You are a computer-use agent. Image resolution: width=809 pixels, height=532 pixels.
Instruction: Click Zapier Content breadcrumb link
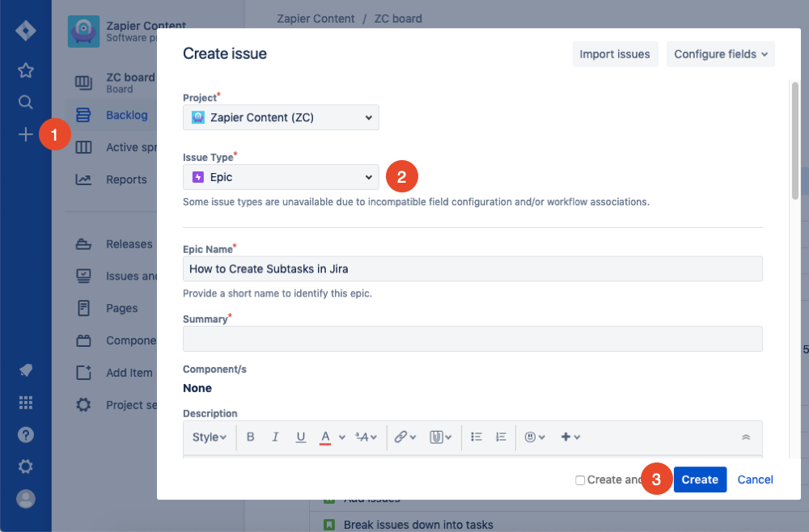point(316,19)
